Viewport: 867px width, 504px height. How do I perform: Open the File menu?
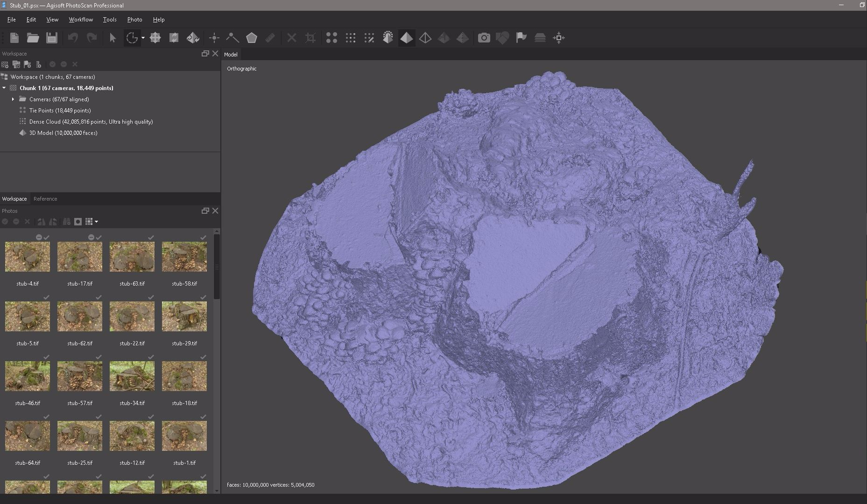12,20
